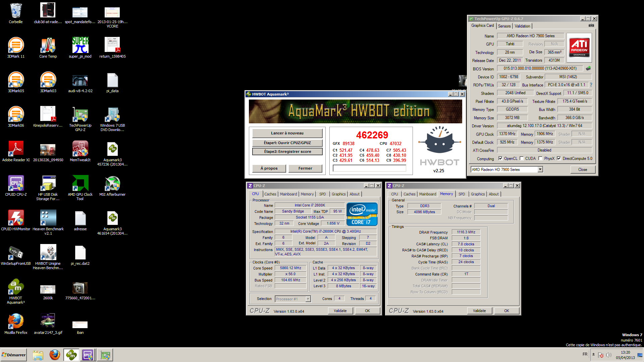The image size is (644, 362).
Task: Launch AMD GPU Clock Tool icon
Action: pos(80,188)
